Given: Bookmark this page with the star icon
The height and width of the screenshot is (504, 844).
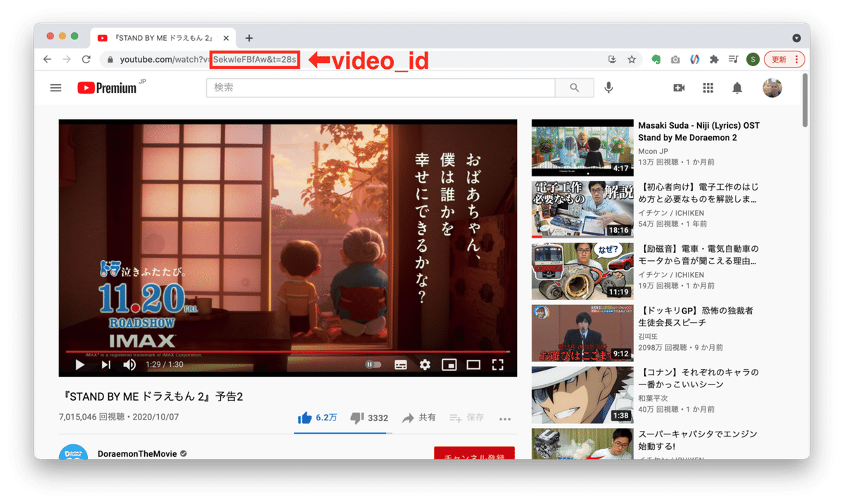Looking at the screenshot, I should pyautogui.click(x=632, y=60).
